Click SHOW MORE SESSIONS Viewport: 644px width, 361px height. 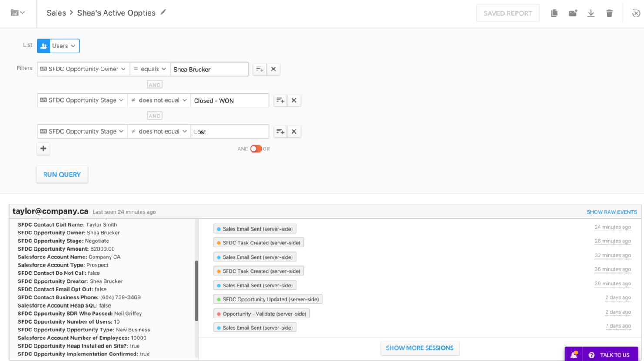(x=419, y=348)
